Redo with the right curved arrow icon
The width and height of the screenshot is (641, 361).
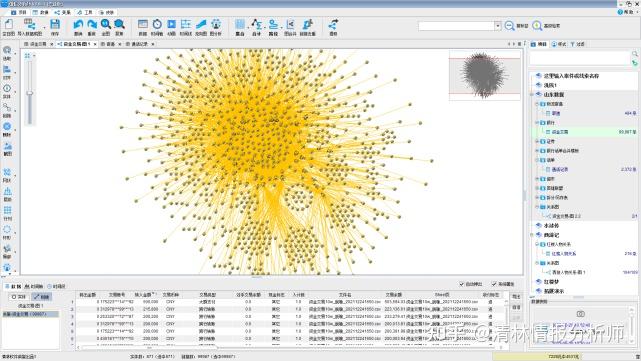[92, 25]
